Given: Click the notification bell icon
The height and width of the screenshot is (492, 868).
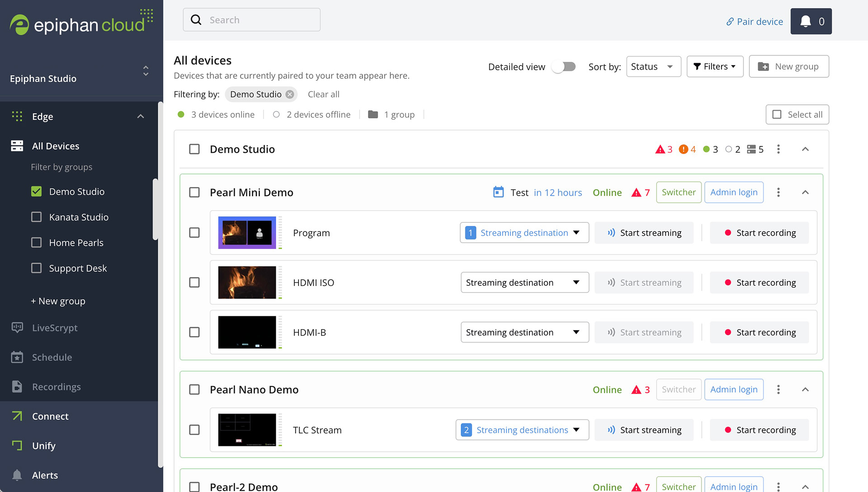Looking at the screenshot, I should pos(806,21).
